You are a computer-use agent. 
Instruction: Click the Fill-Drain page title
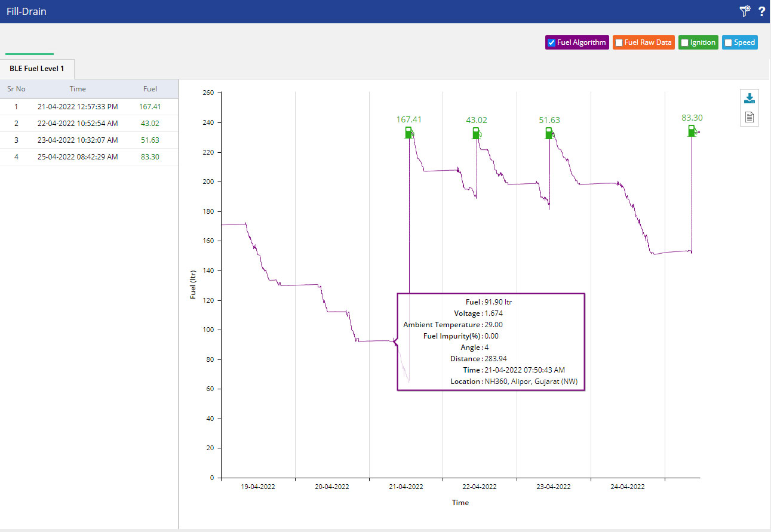click(x=26, y=11)
